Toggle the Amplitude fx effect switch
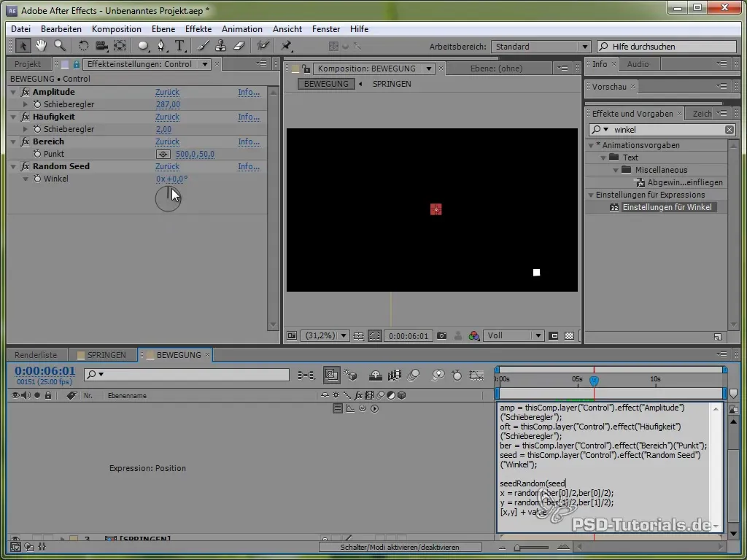The height and width of the screenshot is (560, 747). click(x=26, y=92)
